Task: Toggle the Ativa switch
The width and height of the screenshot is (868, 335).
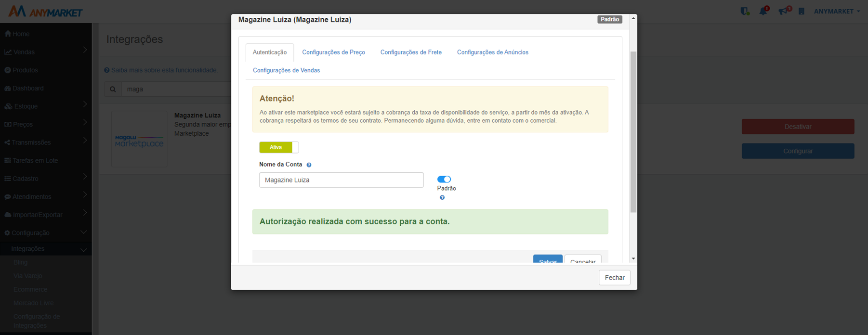Action: point(279,147)
